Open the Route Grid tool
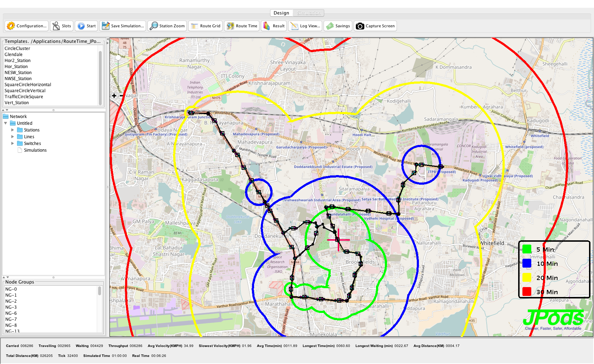594x364 pixels. pos(195,26)
